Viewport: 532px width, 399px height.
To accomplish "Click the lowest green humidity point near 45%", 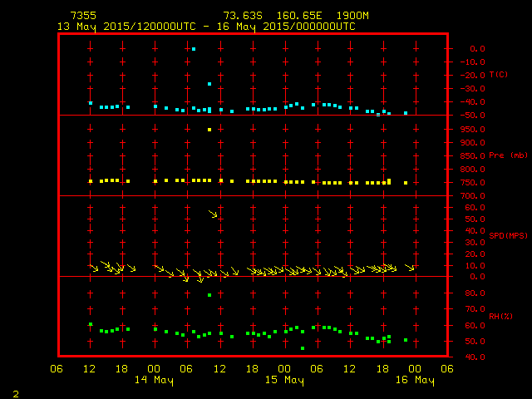I will tap(303, 348).
